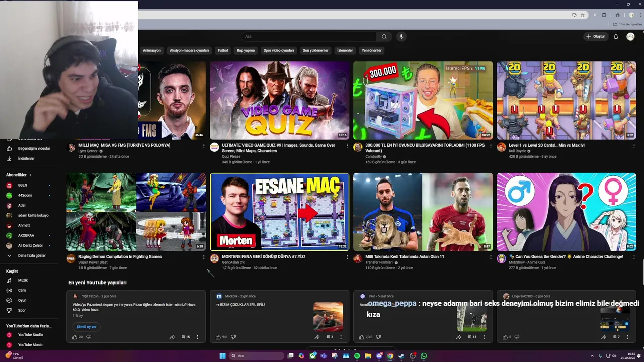Bookmark this page with star icon

coord(582,15)
